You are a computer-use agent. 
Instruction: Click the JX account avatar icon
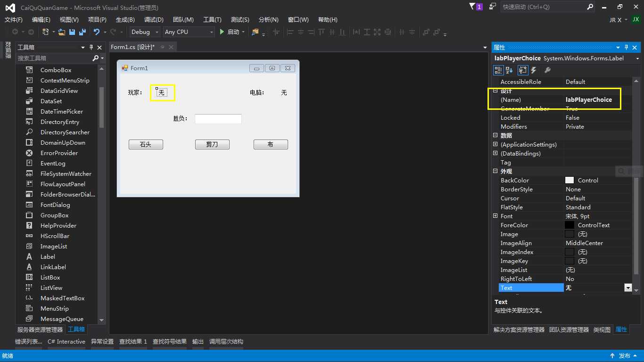point(636,20)
